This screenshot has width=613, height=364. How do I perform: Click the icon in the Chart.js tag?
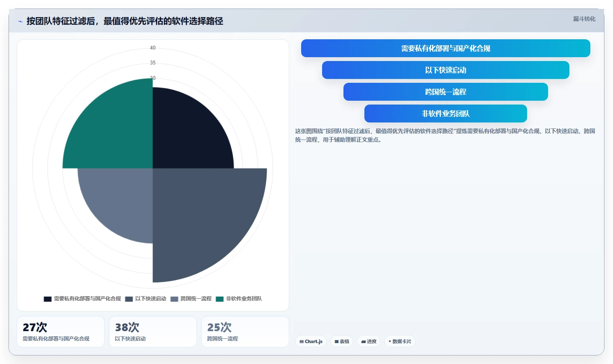302,341
